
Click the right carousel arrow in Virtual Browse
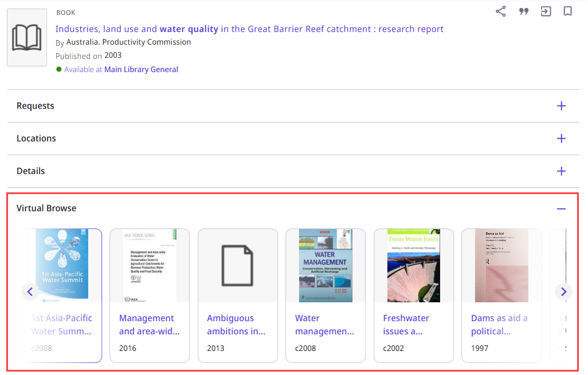(x=563, y=291)
